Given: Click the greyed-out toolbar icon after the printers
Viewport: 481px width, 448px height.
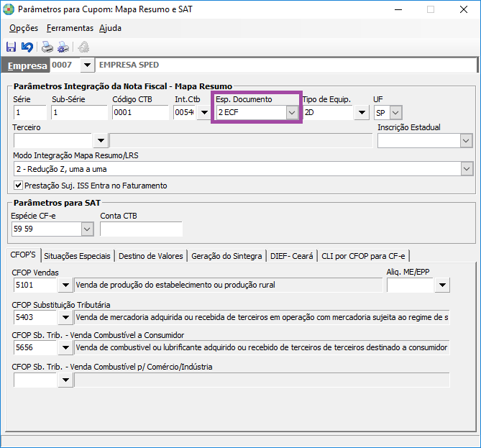Looking at the screenshot, I should click(x=83, y=47).
